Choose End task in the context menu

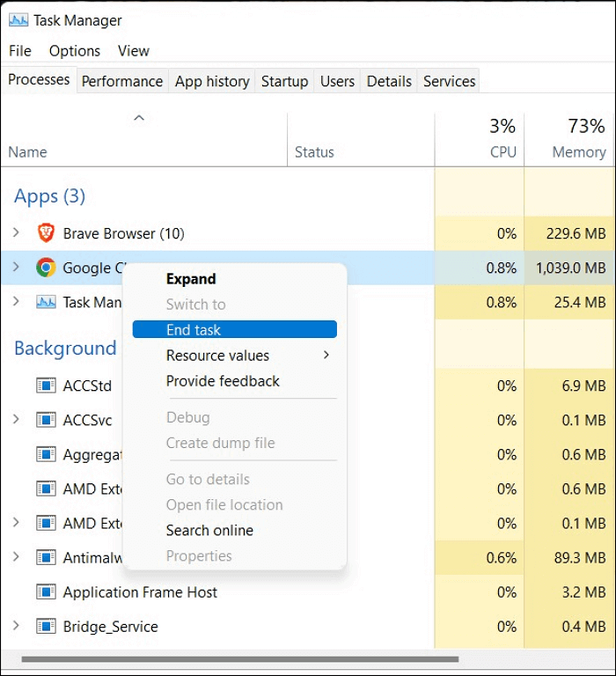[234, 329]
